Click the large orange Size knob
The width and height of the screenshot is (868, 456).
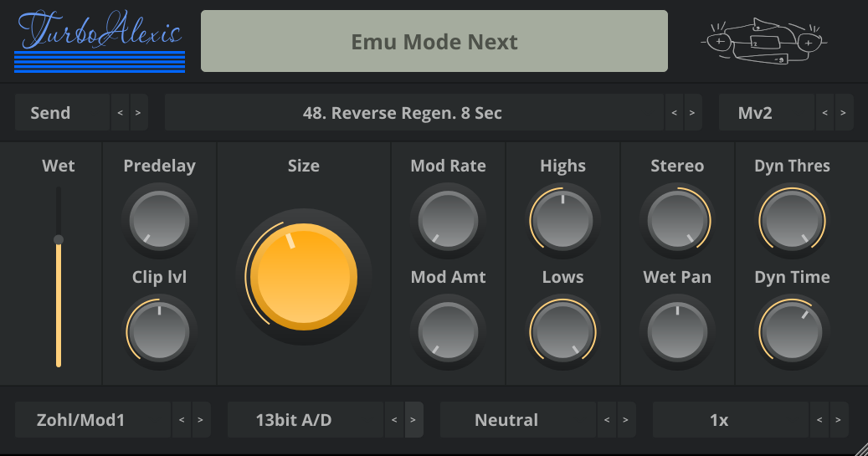pos(303,276)
